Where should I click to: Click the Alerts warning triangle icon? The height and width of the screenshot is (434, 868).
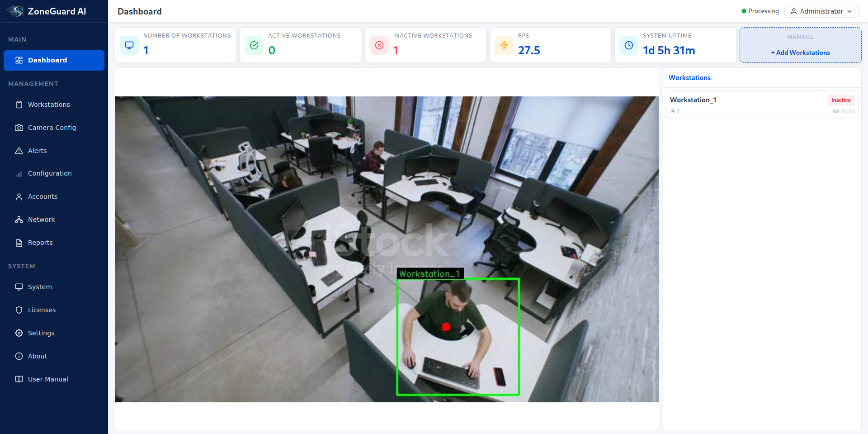[x=19, y=151]
